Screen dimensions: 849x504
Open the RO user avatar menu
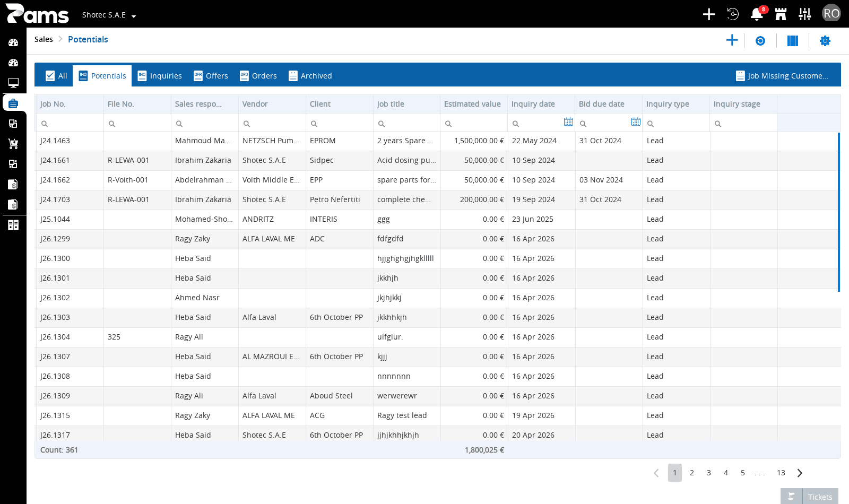pos(831,13)
